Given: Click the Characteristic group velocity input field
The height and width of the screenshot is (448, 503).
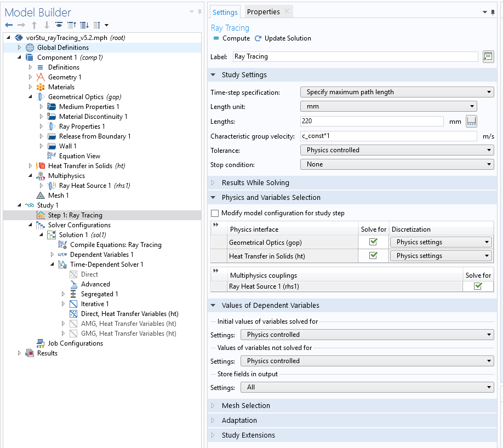Looking at the screenshot, I should pos(388,136).
